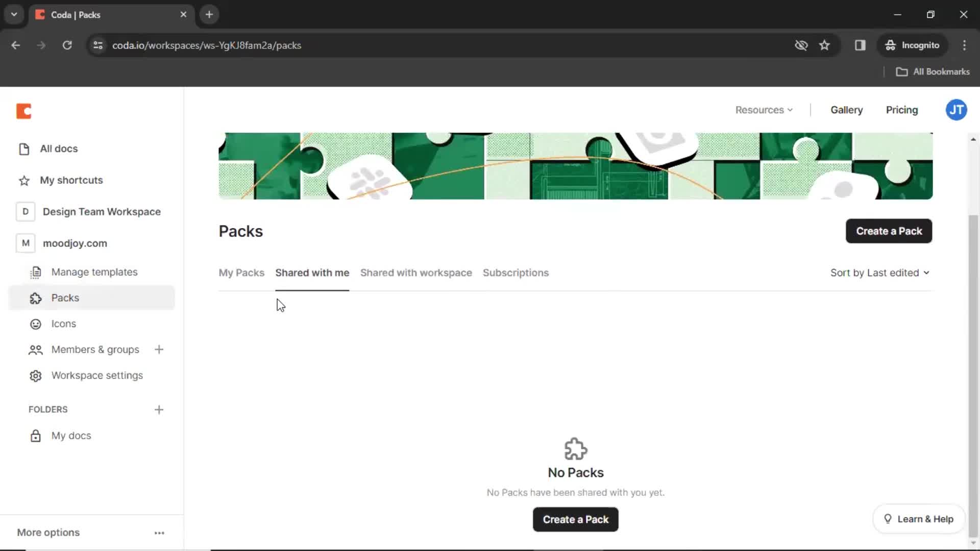Click Learn & Help toggle button
980x551 pixels.
pyautogui.click(x=919, y=519)
